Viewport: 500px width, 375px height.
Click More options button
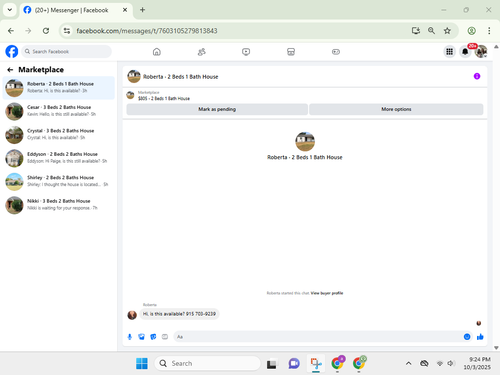click(396, 109)
